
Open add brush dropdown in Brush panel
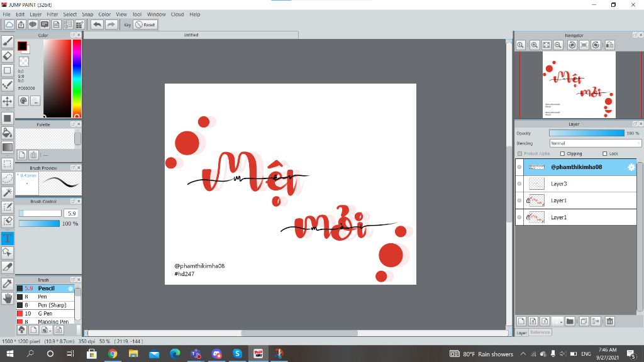coord(47,330)
